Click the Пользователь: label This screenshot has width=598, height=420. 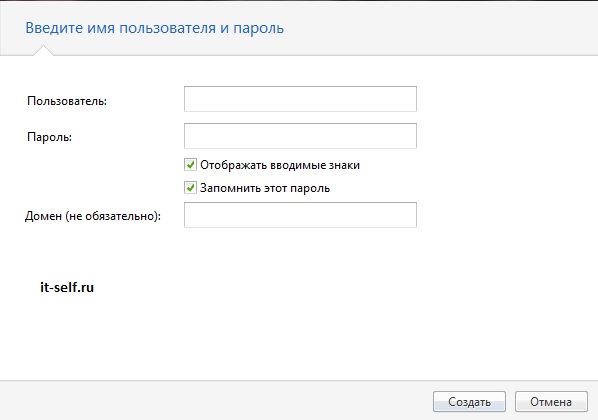pyautogui.click(x=67, y=101)
